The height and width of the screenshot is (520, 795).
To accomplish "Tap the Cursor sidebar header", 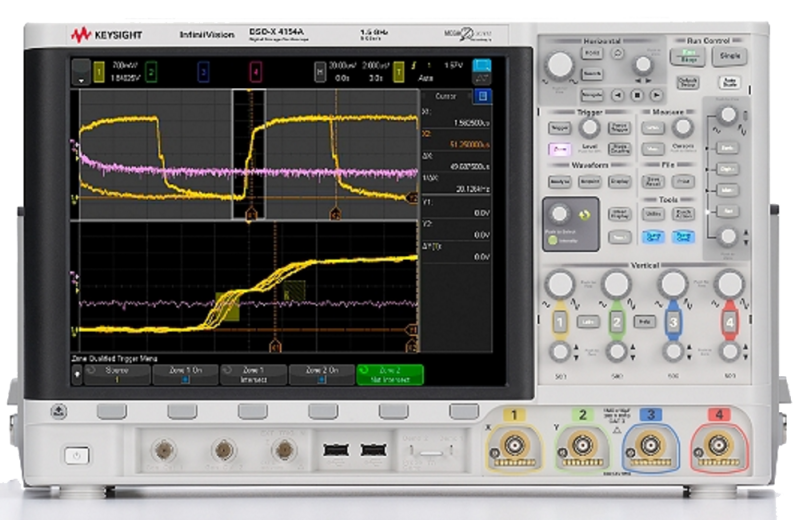I will (446, 96).
